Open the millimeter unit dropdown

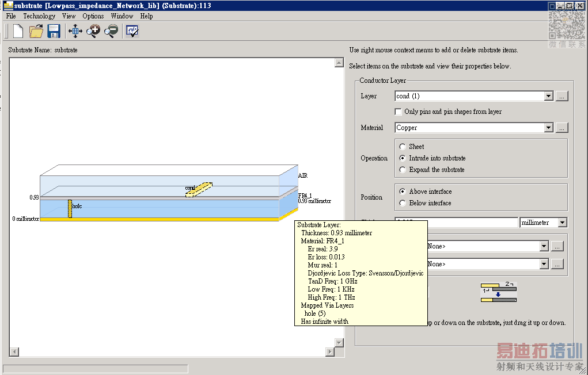(x=562, y=223)
